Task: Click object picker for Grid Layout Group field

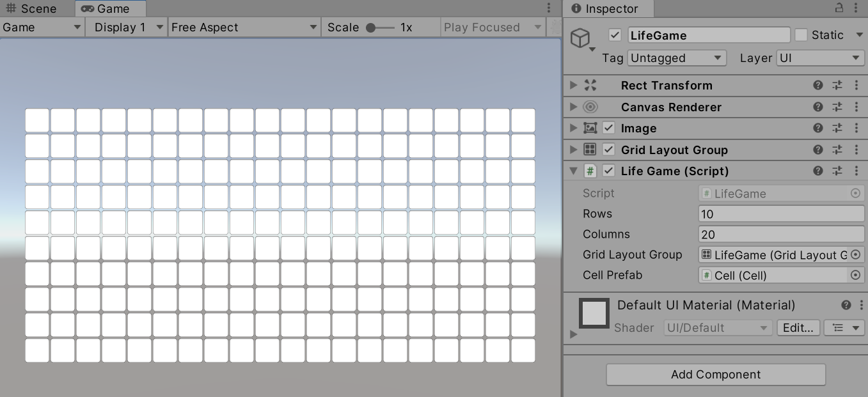Action: [855, 255]
